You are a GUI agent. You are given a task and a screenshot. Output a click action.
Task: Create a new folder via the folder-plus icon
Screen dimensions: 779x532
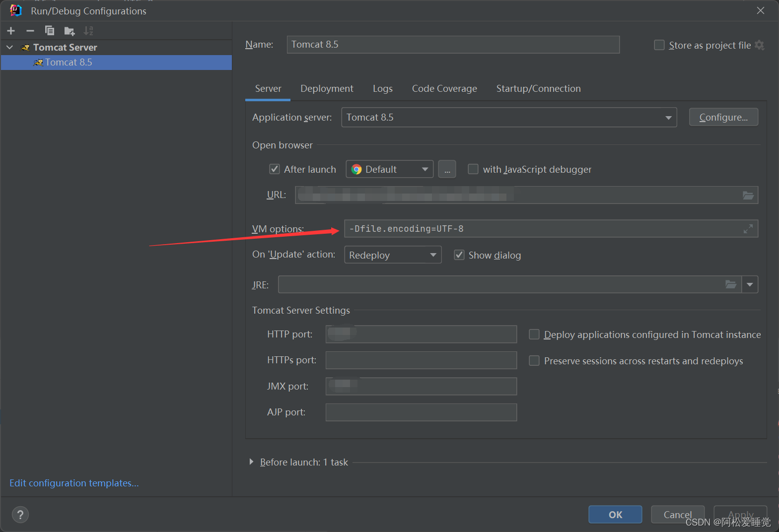click(x=69, y=31)
